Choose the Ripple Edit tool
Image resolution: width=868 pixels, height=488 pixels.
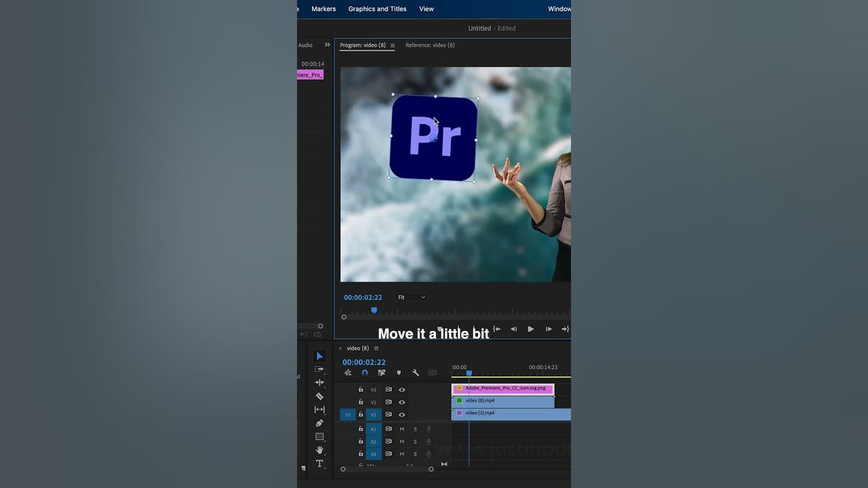click(319, 382)
